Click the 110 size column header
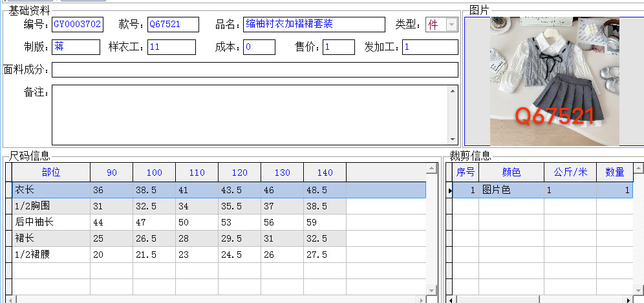This screenshot has height=303, width=644. [x=197, y=172]
